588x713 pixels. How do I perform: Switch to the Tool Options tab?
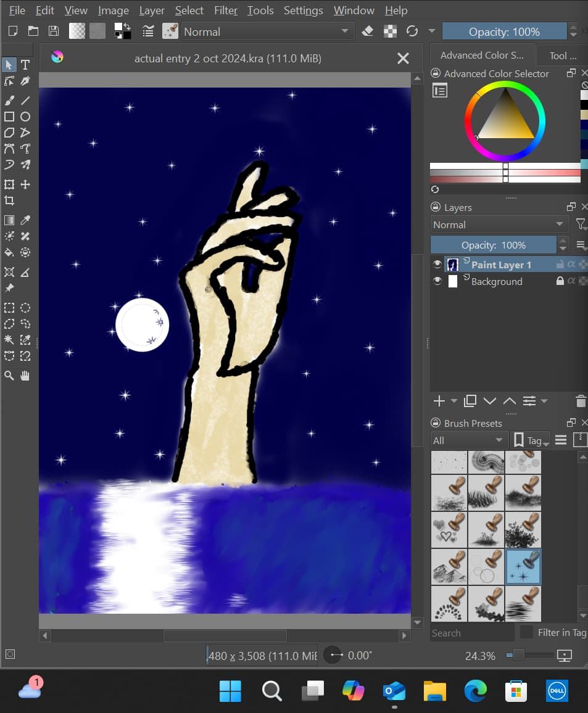tap(563, 56)
